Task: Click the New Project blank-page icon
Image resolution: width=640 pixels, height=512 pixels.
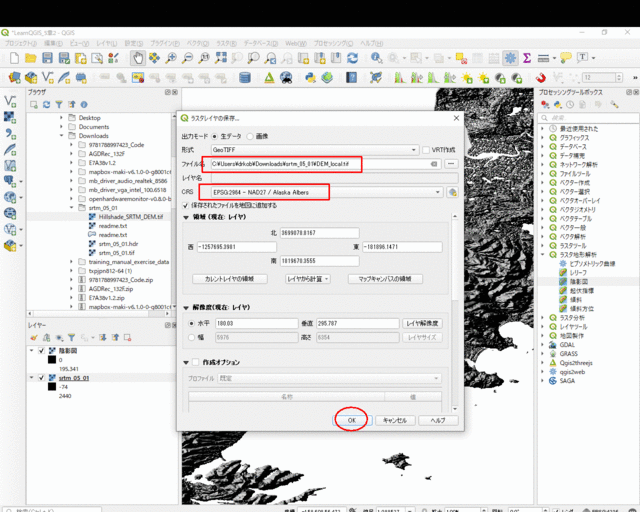Action: click(14, 58)
